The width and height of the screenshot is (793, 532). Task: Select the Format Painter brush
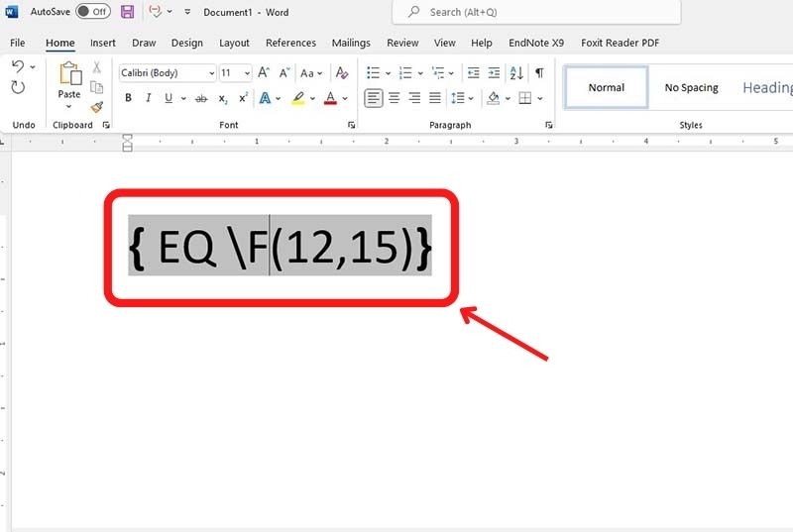pyautogui.click(x=96, y=107)
